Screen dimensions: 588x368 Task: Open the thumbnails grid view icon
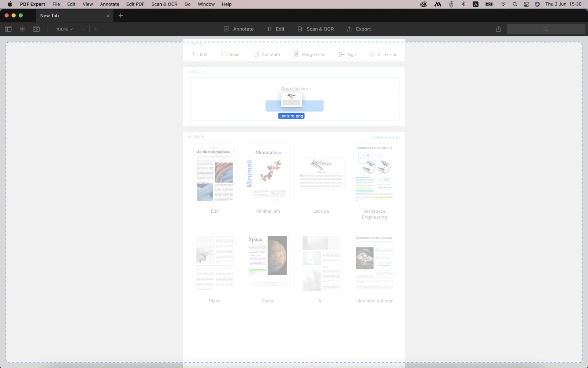tap(22, 29)
